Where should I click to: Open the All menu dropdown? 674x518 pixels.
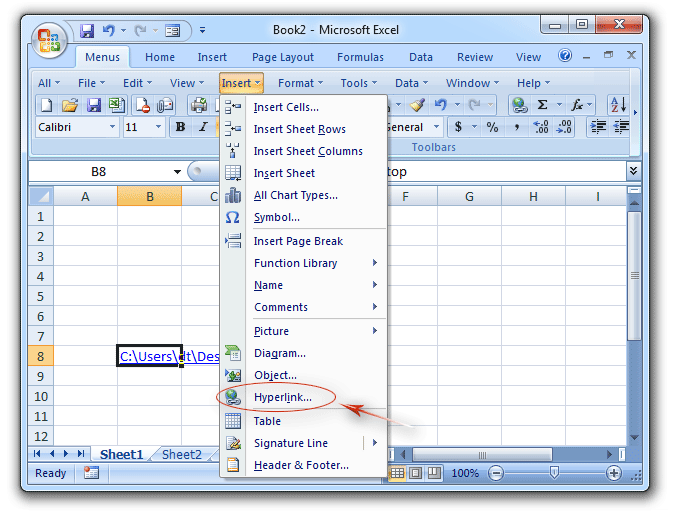[49, 83]
